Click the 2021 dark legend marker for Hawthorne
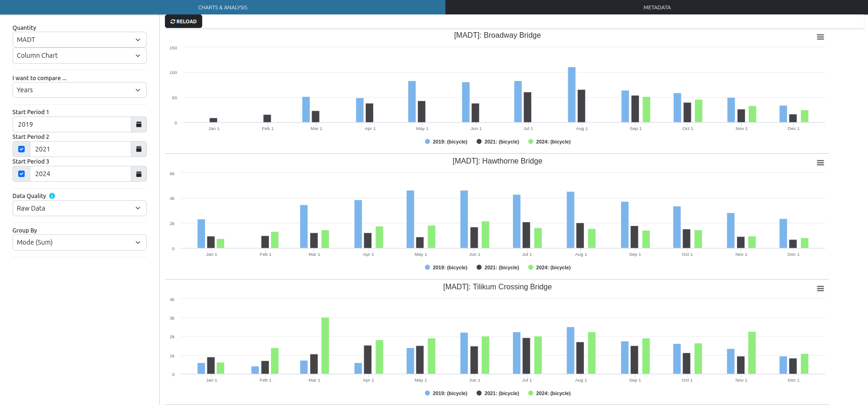The height and width of the screenshot is (417, 868). (x=479, y=267)
